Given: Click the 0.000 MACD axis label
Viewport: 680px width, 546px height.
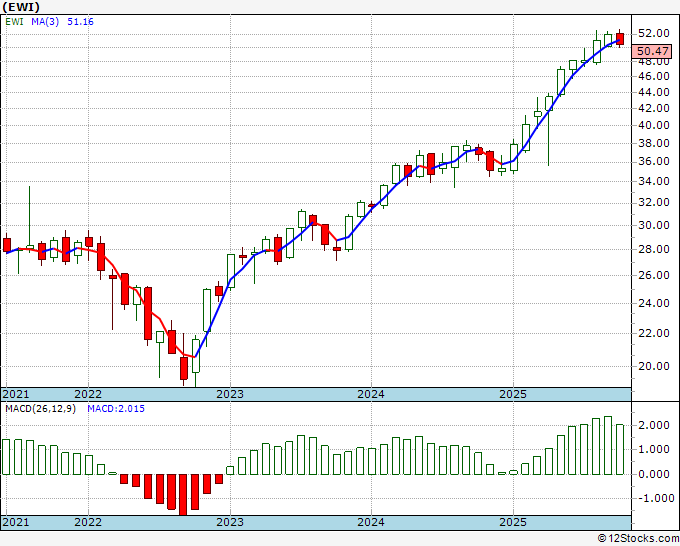Looking at the screenshot, I should (x=654, y=474).
